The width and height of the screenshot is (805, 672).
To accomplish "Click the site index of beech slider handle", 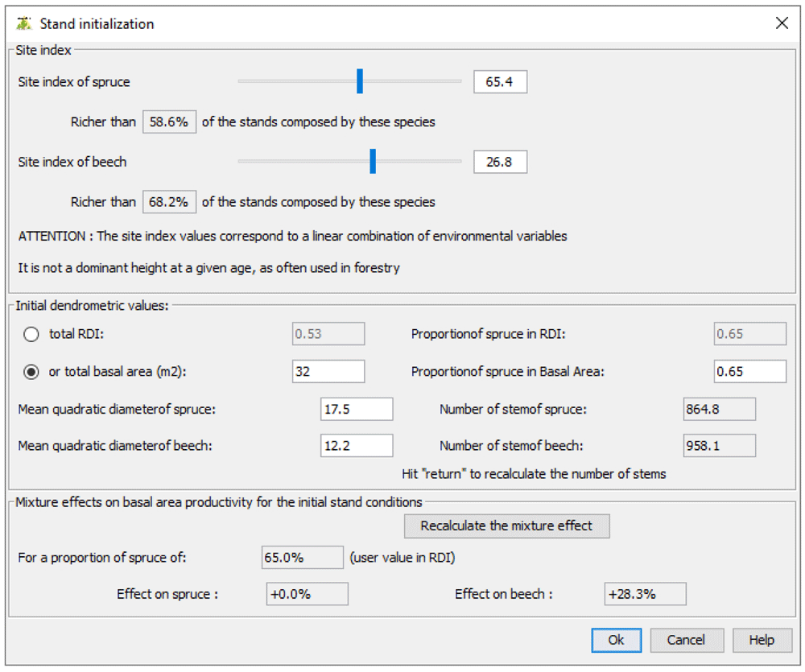I will tap(373, 161).
